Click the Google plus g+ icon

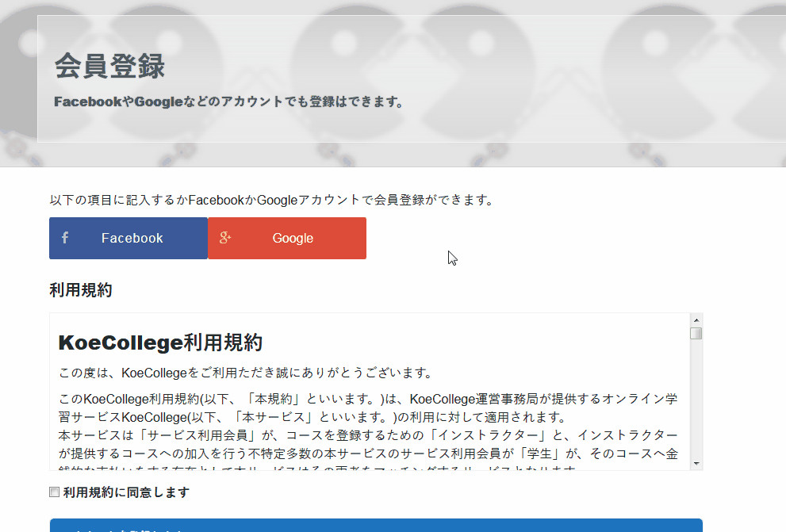(225, 237)
